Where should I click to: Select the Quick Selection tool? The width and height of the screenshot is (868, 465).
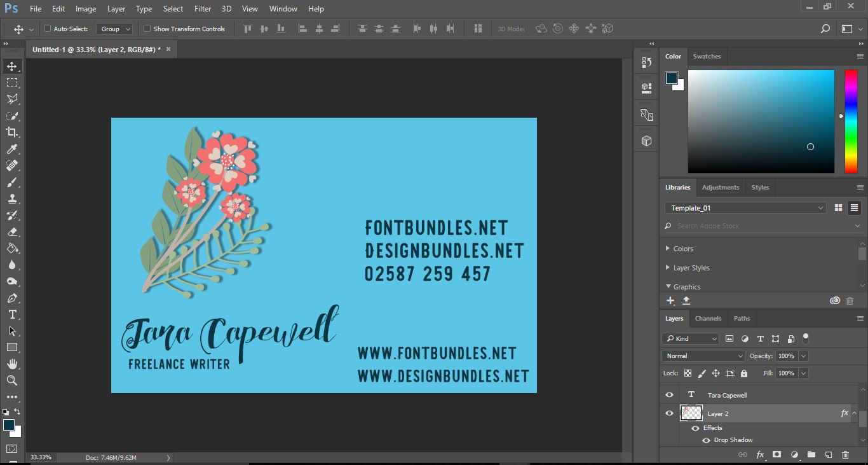12,116
